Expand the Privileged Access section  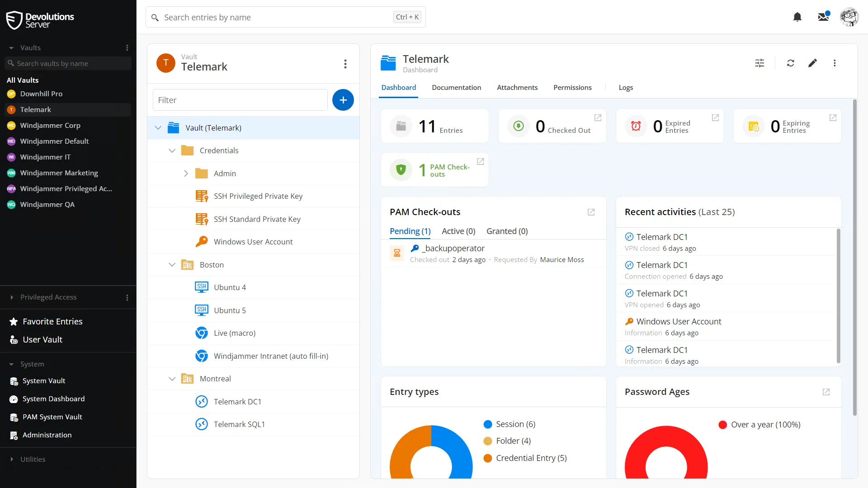[12, 297]
